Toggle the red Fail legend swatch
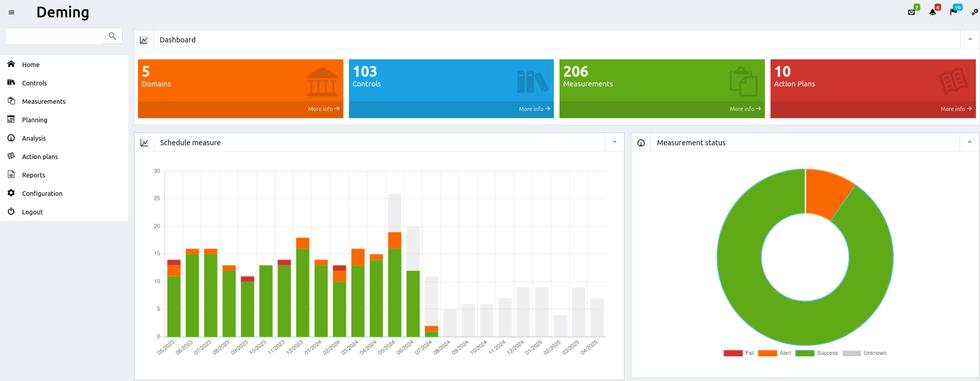 [733, 353]
